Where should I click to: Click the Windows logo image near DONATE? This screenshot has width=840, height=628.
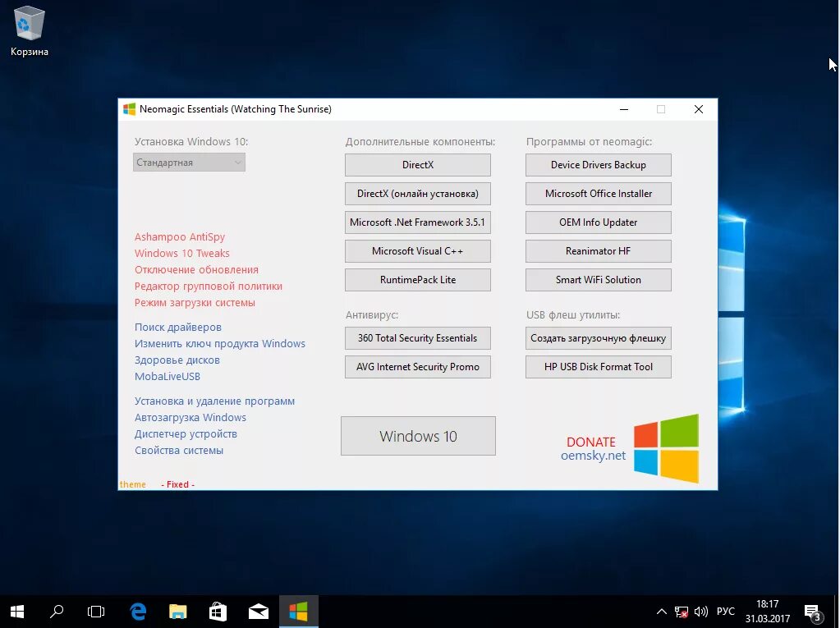click(x=666, y=449)
